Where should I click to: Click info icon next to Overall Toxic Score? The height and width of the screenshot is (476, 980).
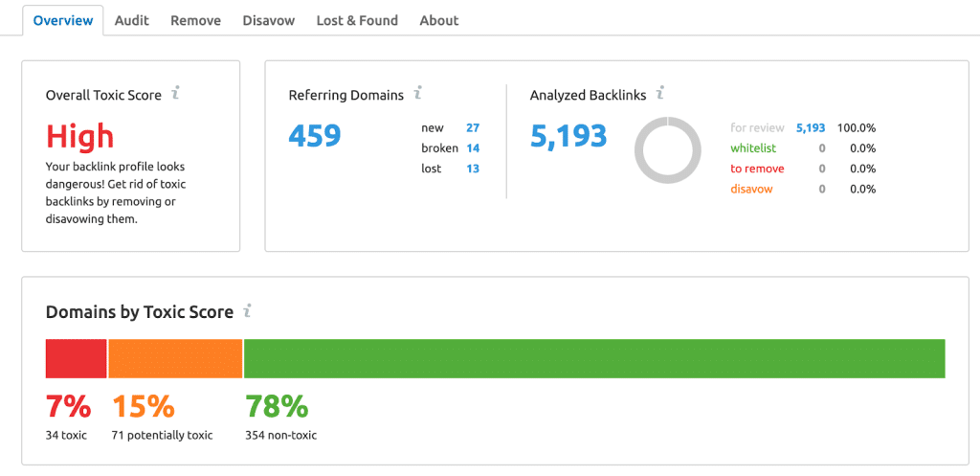(176, 95)
